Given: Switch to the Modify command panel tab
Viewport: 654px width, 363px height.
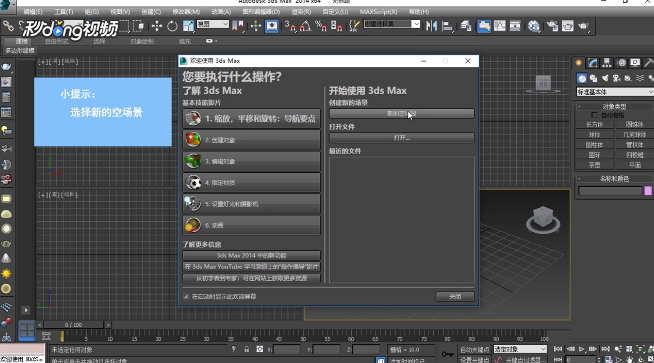Looking at the screenshot, I should [x=593, y=63].
